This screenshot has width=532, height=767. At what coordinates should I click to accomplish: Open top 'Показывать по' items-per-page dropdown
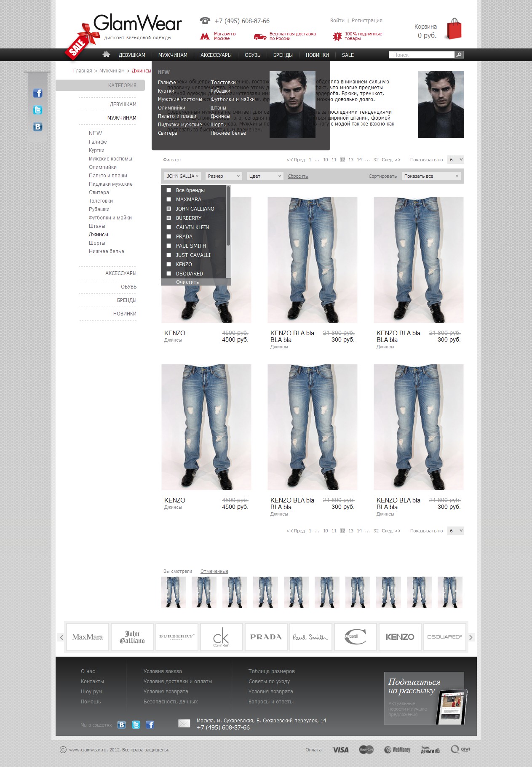pyautogui.click(x=456, y=160)
